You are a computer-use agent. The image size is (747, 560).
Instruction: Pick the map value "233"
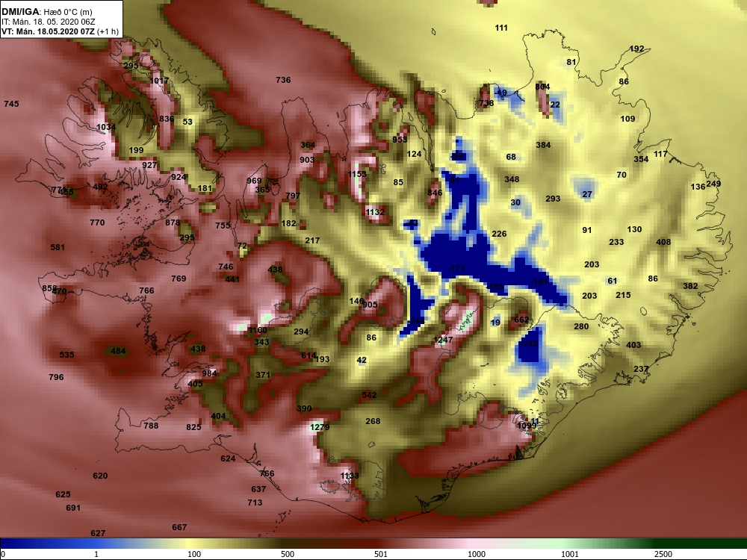[616, 242]
